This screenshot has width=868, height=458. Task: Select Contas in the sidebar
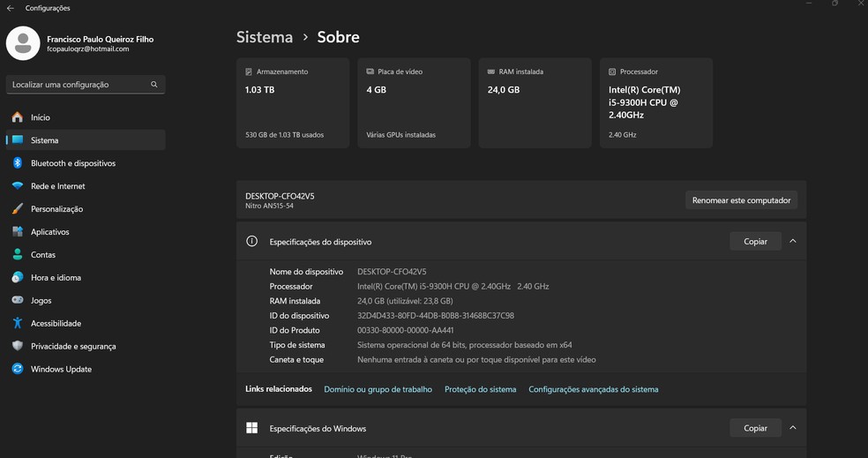(x=42, y=255)
